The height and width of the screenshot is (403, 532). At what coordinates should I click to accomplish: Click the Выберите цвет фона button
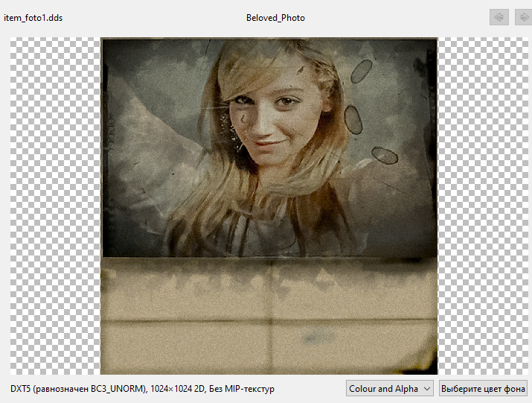pyautogui.click(x=483, y=388)
